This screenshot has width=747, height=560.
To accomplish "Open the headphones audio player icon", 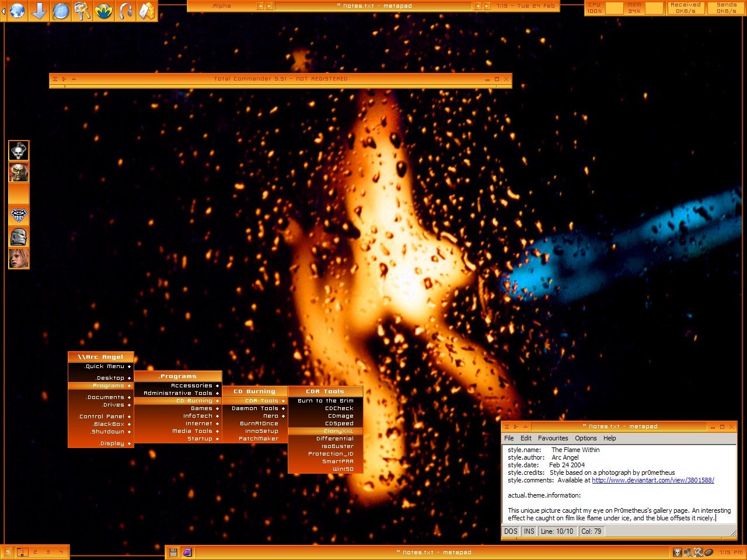I will coord(125,11).
